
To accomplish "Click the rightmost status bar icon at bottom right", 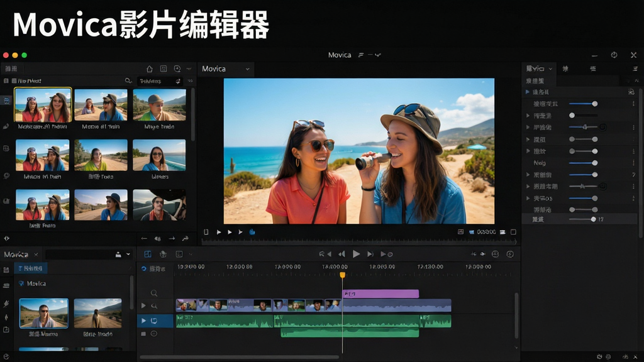I will (x=636, y=357).
